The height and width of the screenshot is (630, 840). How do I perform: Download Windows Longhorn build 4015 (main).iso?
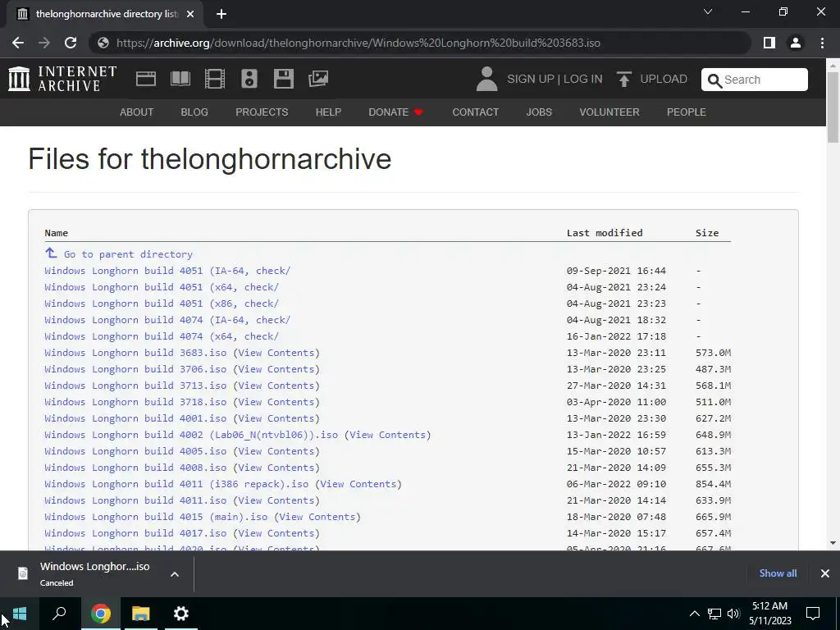click(x=156, y=517)
